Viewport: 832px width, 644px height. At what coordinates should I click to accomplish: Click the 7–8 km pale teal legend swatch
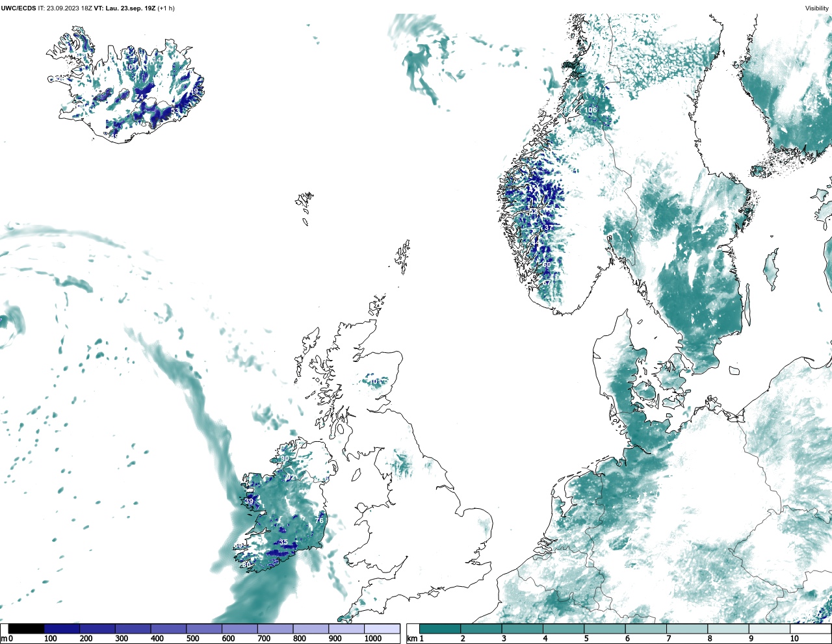[688, 629]
